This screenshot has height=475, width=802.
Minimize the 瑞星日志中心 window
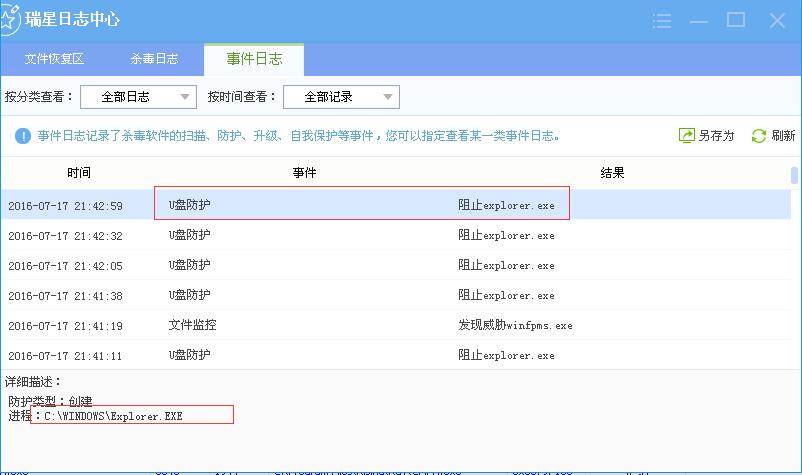tap(699, 22)
